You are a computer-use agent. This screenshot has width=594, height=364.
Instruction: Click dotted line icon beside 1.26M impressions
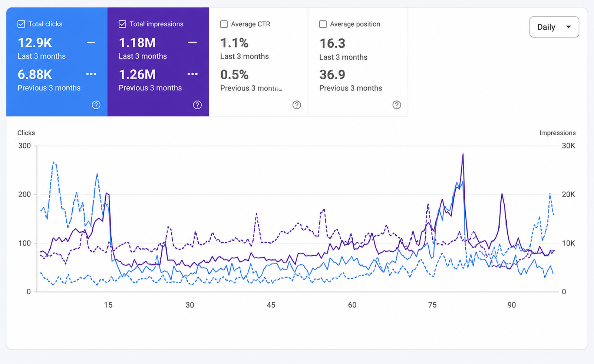pyautogui.click(x=192, y=74)
